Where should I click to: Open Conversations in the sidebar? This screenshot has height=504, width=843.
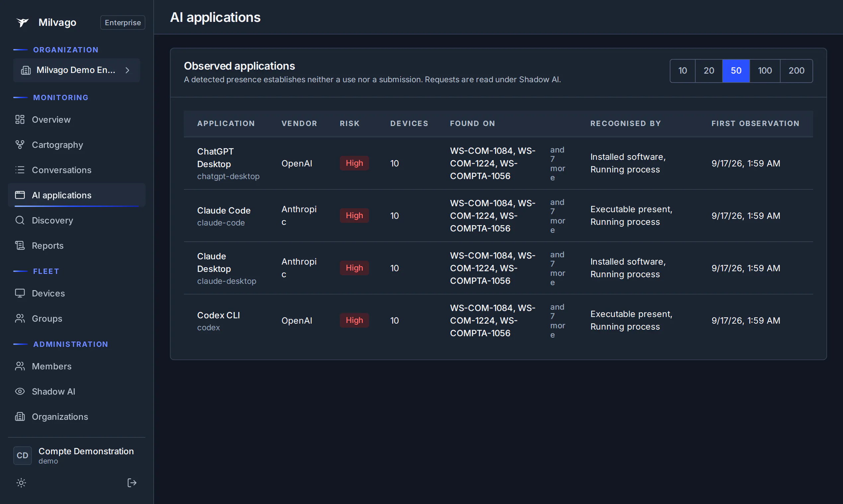point(76,170)
